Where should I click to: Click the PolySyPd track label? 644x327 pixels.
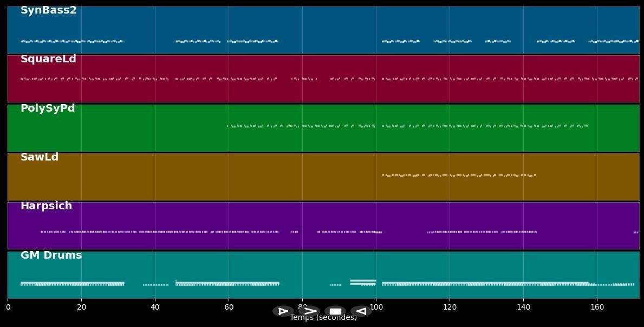[x=48, y=108]
